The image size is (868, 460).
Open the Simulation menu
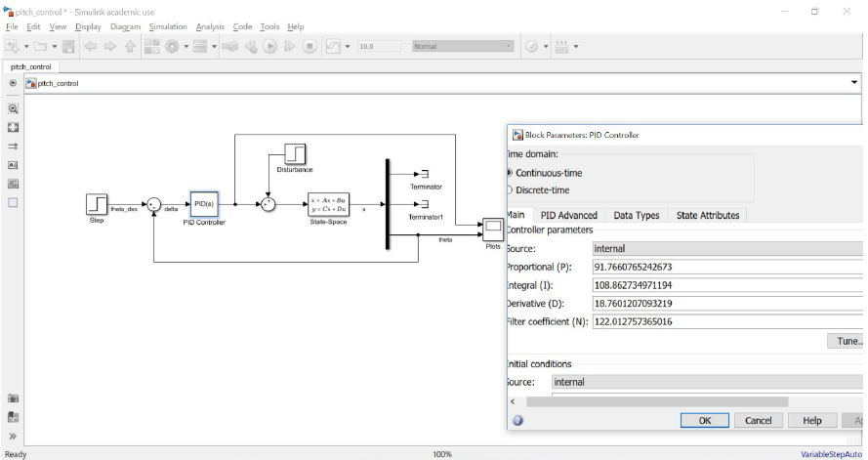point(169,26)
